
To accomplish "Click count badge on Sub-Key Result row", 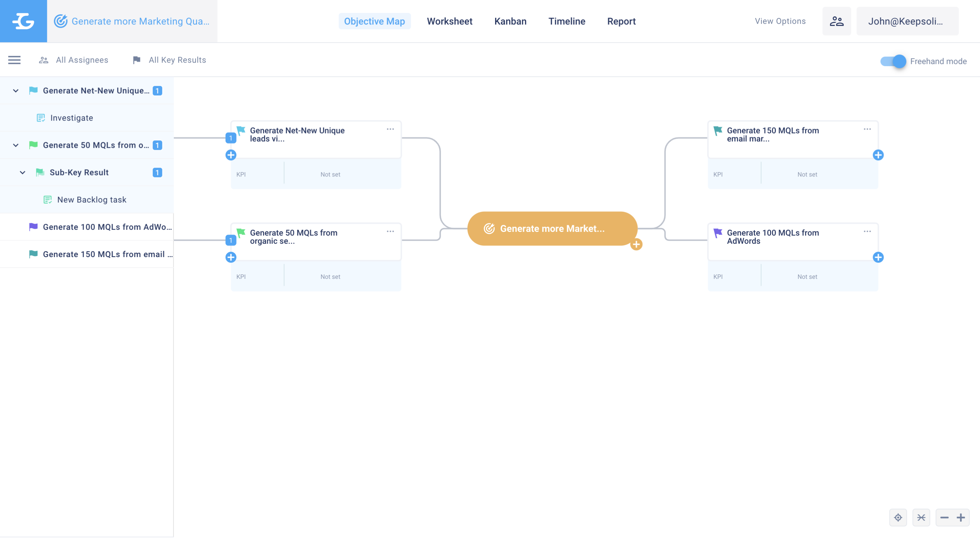I will [x=157, y=173].
